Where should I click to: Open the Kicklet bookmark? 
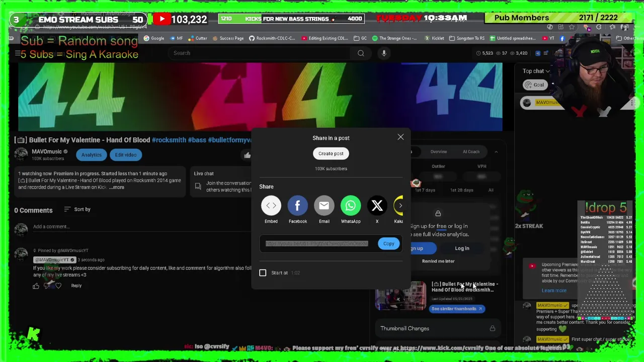pos(434,38)
